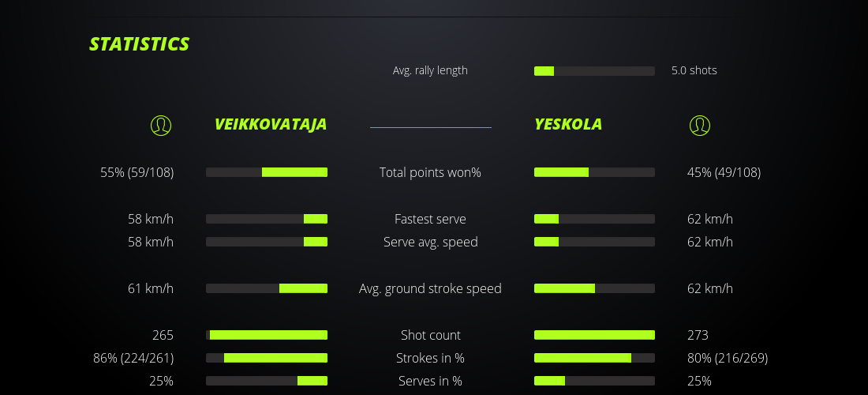Click Yeskola's Serve avg. speed bar

pos(594,242)
